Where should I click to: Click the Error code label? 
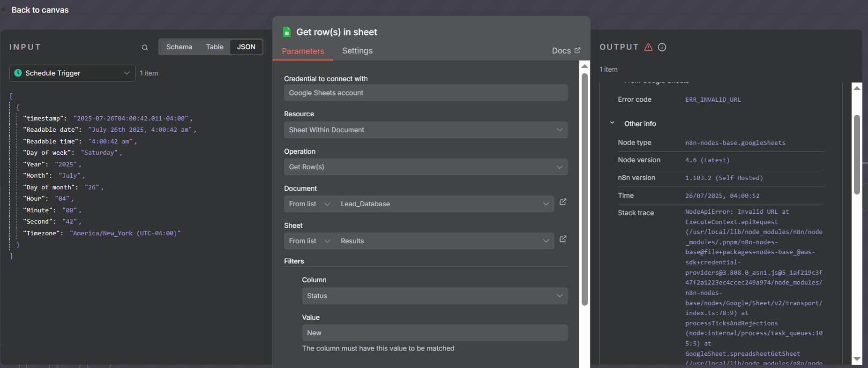tap(634, 99)
